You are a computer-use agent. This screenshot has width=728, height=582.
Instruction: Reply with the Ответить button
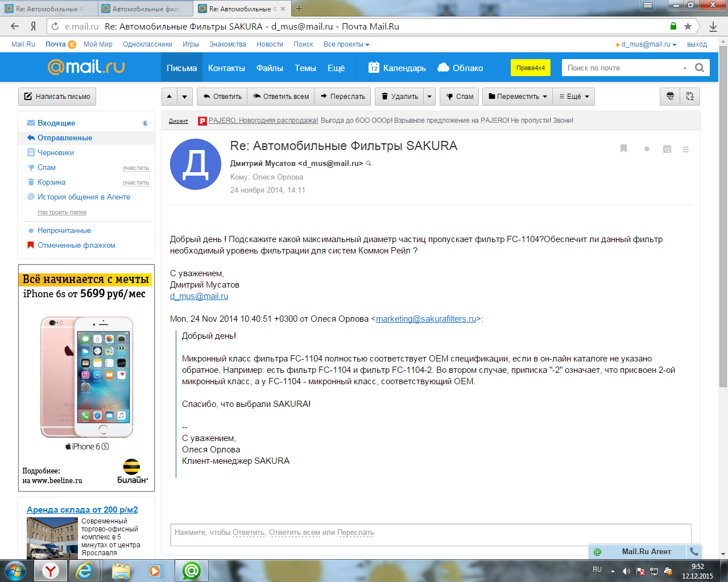[x=222, y=97]
